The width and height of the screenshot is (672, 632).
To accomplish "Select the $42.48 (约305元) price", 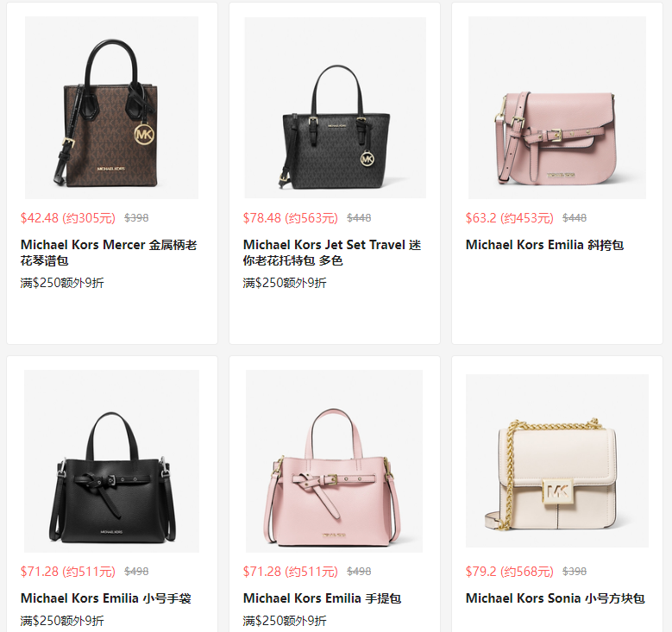I will [x=68, y=218].
